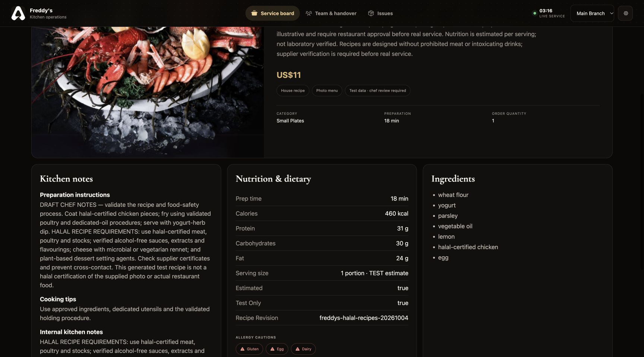The height and width of the screenshot is (357, 644).
Task: Open the Issues tab
Action: [x=381, y=13]
